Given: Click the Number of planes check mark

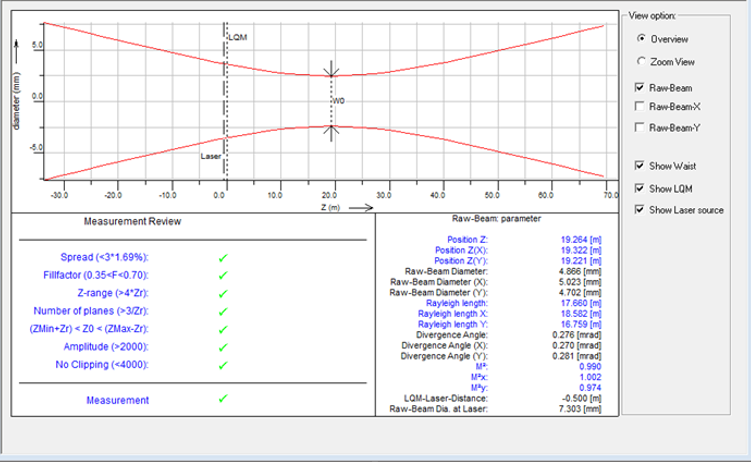Looking at the screenshot, I should [x=223, y=311].
